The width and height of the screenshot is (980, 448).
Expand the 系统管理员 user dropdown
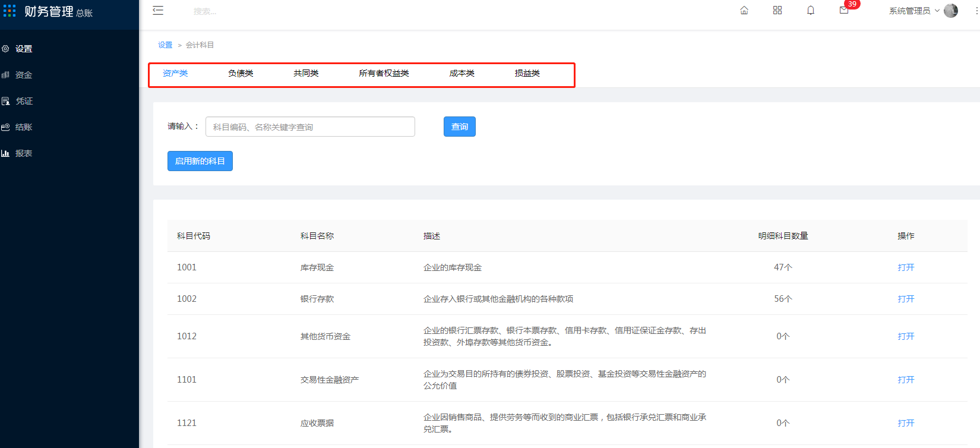pyautogui.click(x=914, y=11)
